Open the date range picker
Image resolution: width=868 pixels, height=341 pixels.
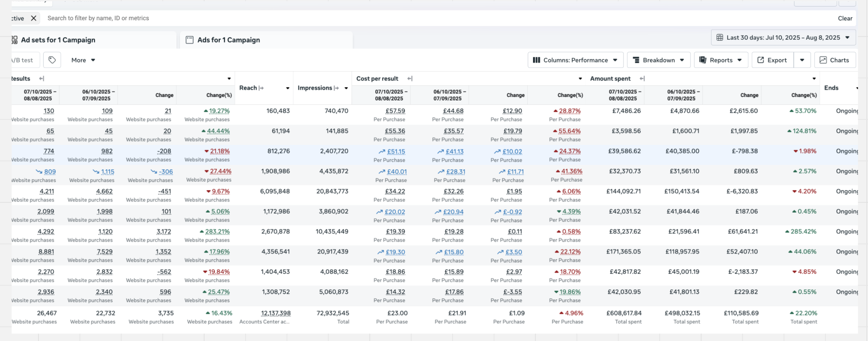coord(783,38)
